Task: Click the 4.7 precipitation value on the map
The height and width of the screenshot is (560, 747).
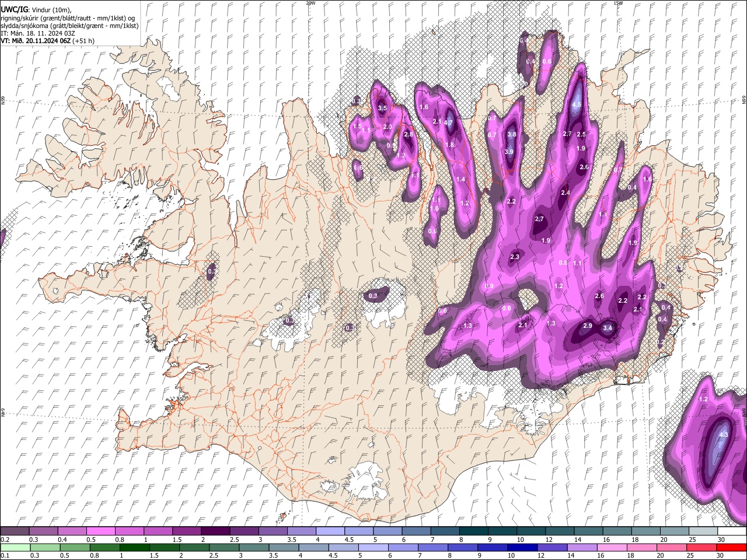Action: pyautogui.click(x=448, y=123)
